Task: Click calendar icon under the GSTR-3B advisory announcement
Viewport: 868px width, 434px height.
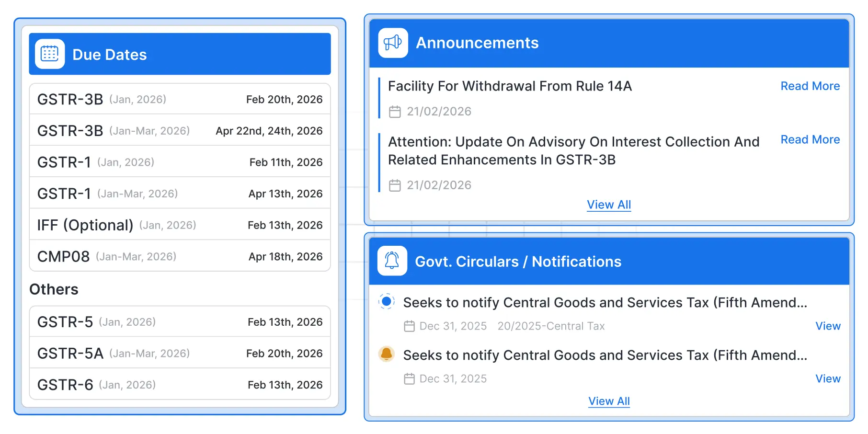Action: pyautogui.click(x=395, y=185)
